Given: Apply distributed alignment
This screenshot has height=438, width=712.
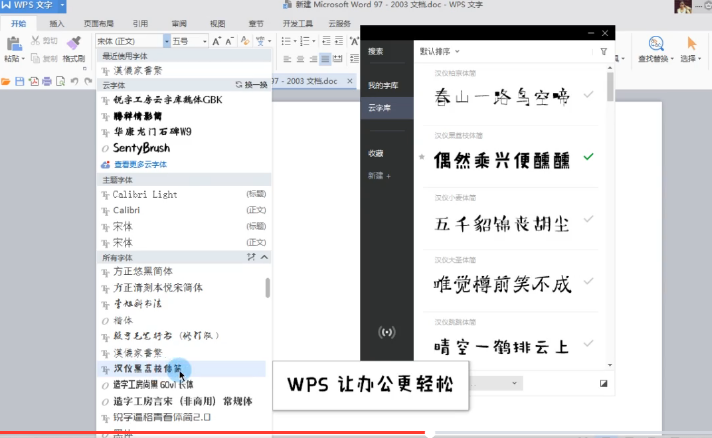Looking at the screenshot, I should pos(337,59).
